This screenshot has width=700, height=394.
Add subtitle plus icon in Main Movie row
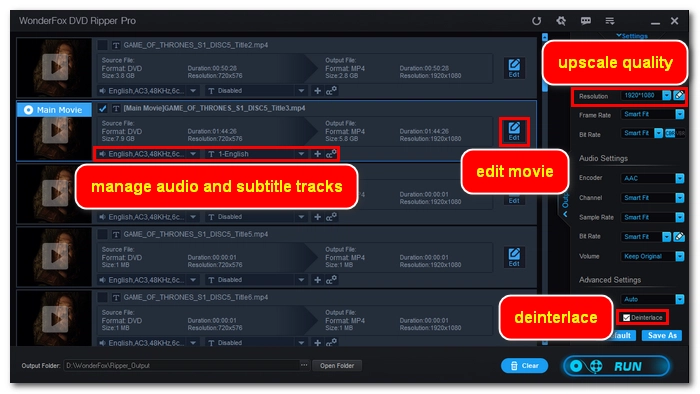coord(317,154)
